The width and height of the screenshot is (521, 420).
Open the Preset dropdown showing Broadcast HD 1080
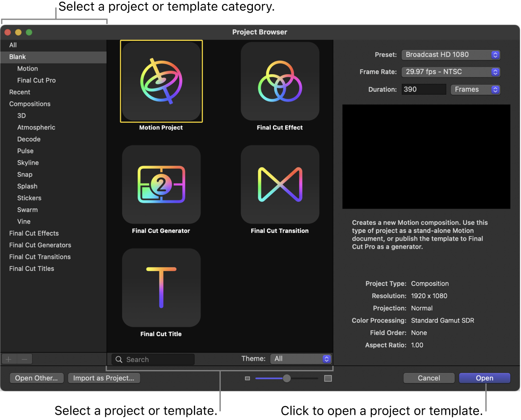(451, 55)
